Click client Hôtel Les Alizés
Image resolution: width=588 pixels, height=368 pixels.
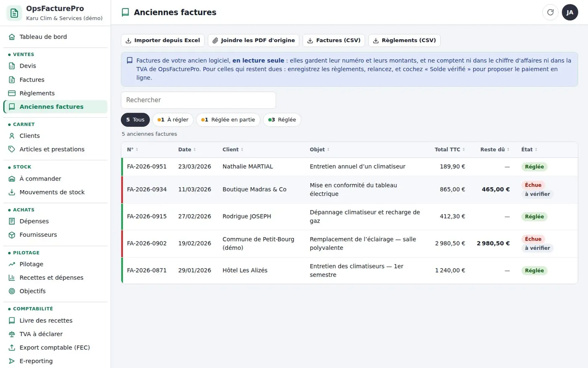coord(245,270)
